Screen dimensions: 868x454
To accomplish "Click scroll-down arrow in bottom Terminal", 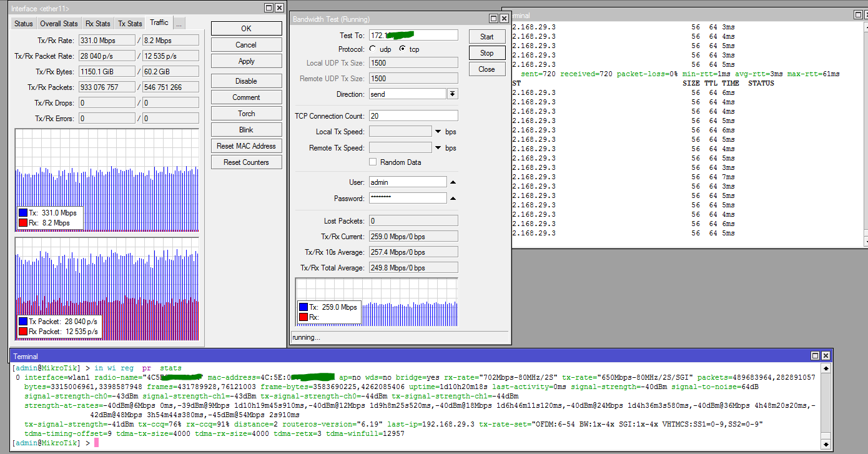I will (x=827, y=444).
